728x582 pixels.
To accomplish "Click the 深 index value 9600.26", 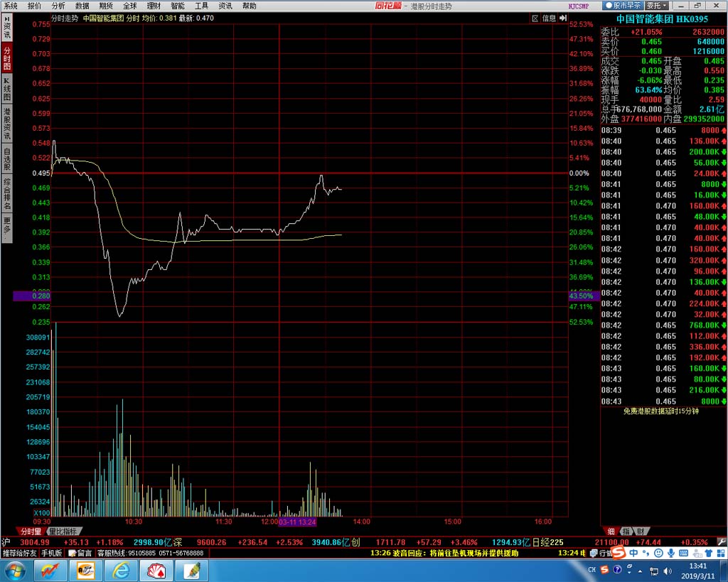I will [x=211, y=542].
